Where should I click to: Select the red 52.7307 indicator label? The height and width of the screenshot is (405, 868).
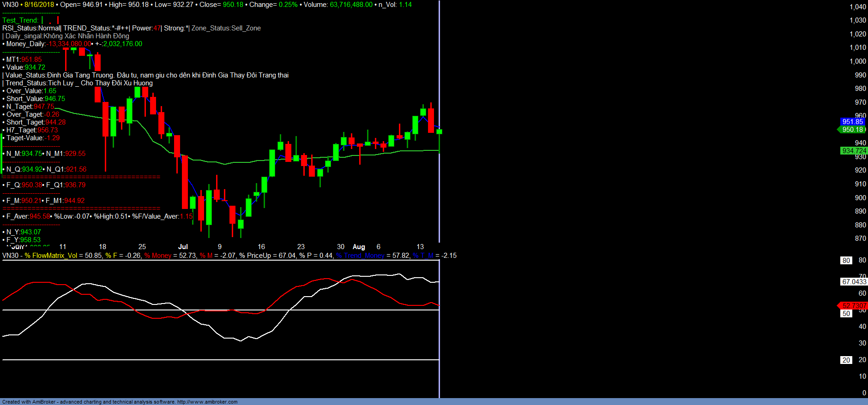click(853, 306)
